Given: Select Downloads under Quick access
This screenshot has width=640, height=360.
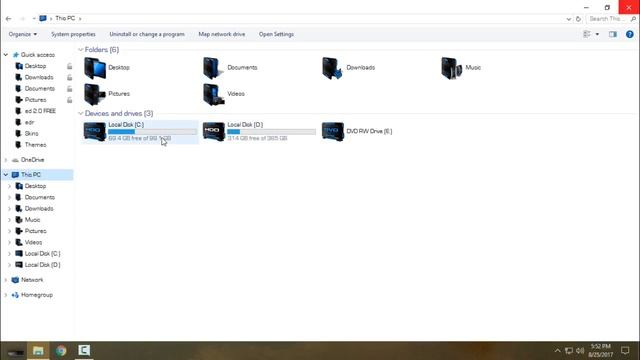Looking at the screenshot, I should [39, 78].
